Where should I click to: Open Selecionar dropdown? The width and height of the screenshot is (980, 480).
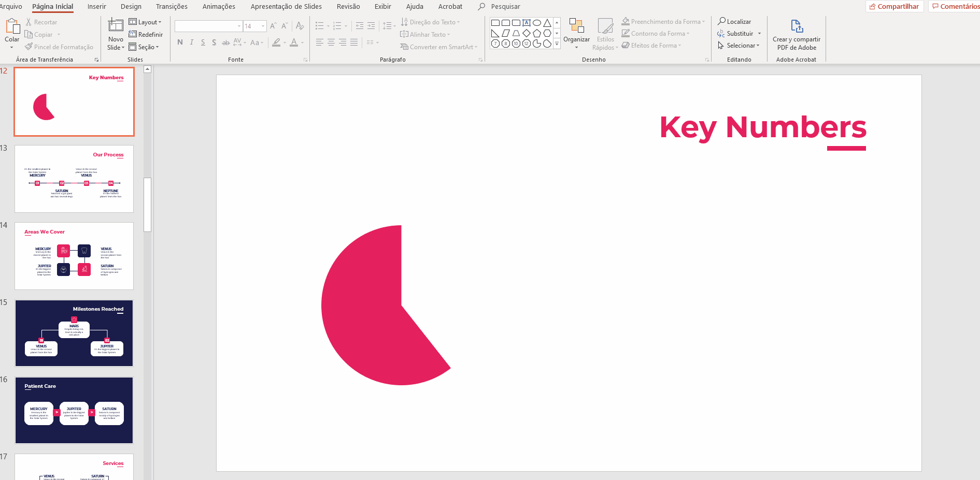click(738, 46)
